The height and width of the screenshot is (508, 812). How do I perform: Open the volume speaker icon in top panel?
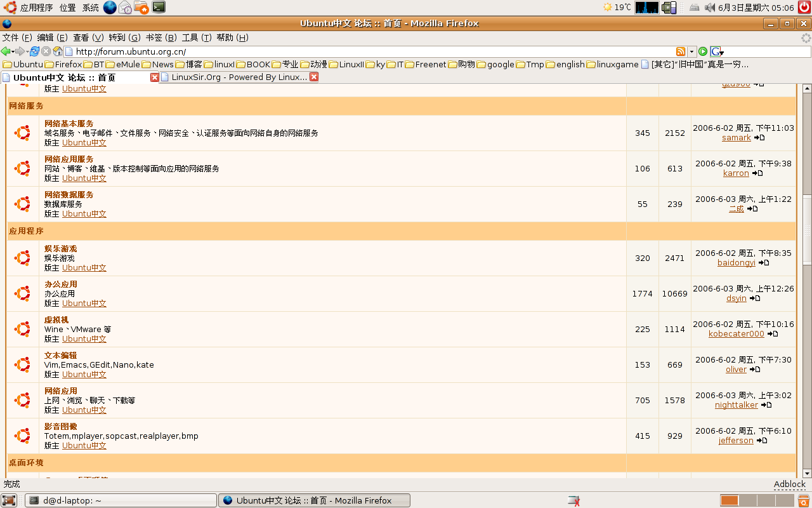[709, 8]
